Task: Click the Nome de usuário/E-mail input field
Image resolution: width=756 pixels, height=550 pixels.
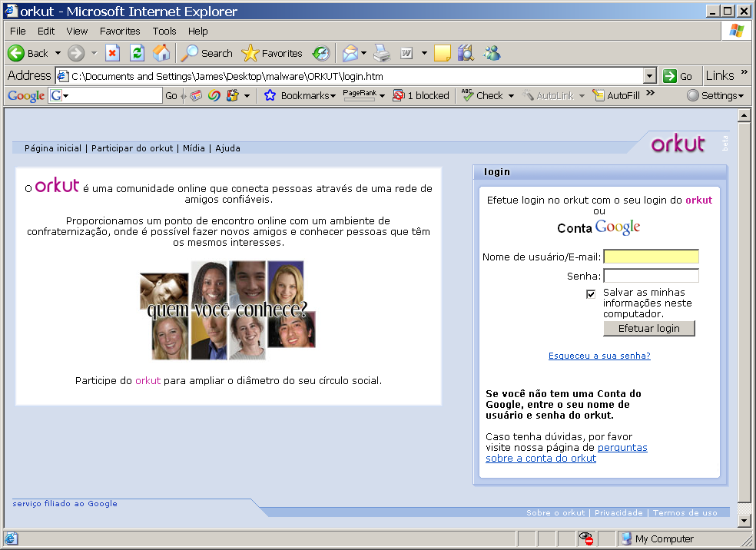Action: 651,257
